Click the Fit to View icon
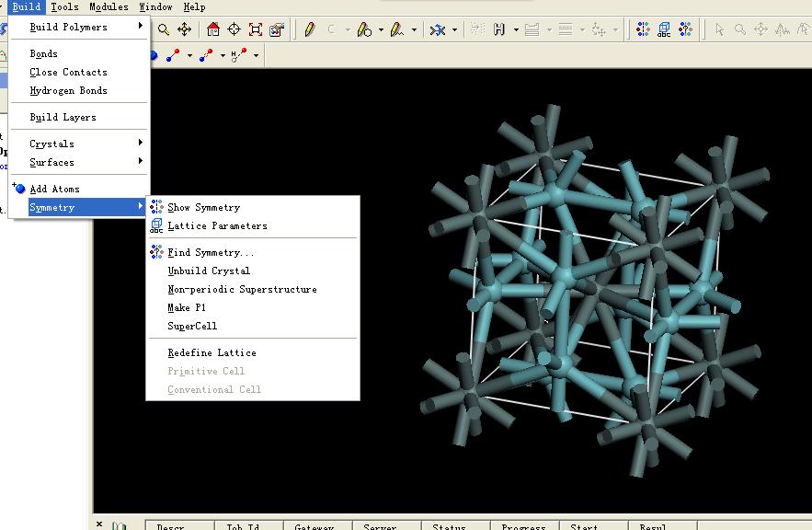The image size is (812, 530). pyautogui.click(x=256, y=29)
